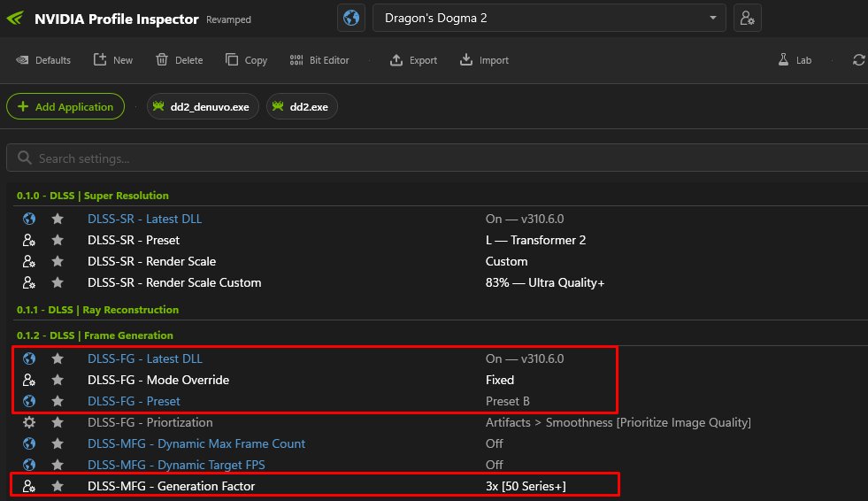Toggle favorite star for Dynamic Max Frame Count
868x501 pixels.
pos(58,443)
